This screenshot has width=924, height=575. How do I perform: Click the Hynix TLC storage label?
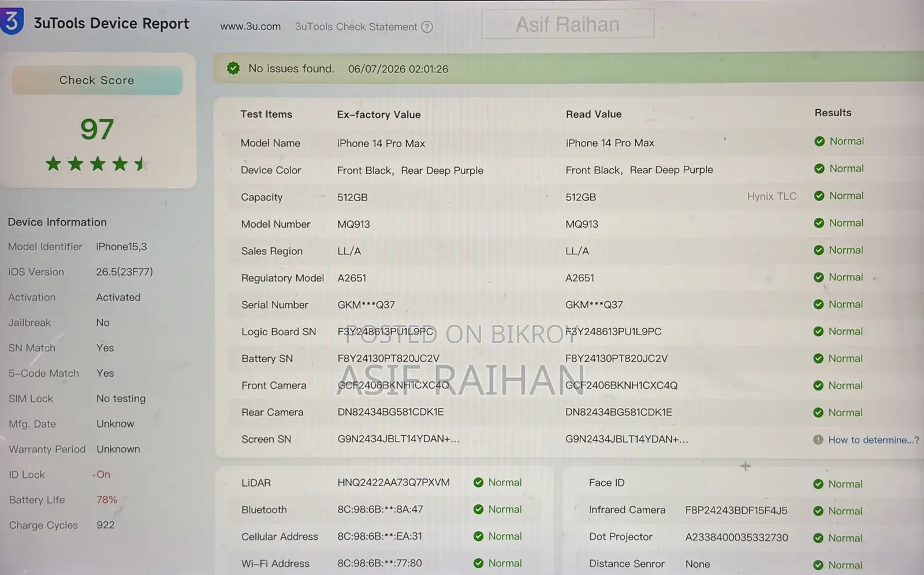(x=772, y=196)
